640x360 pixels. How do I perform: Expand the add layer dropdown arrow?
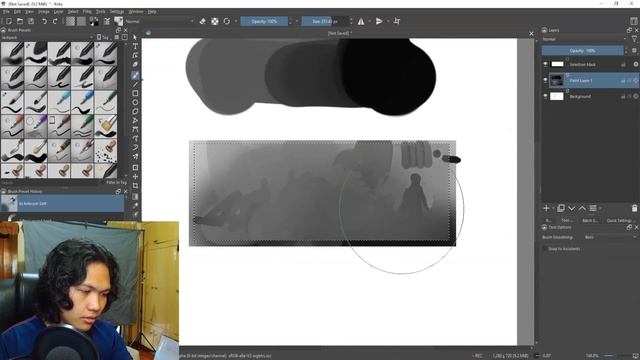pos(553,209)
